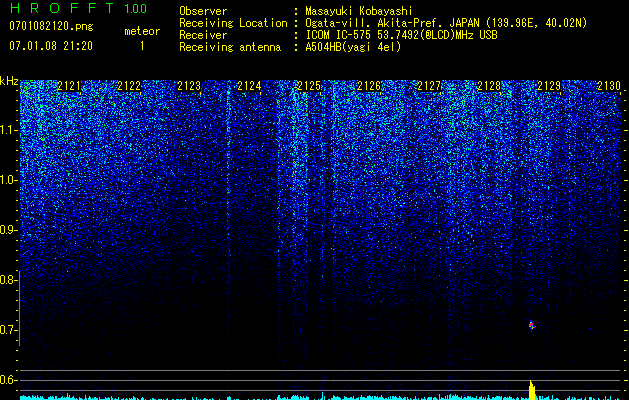Click the meteor label
The image size is (629, 400).
142,31
